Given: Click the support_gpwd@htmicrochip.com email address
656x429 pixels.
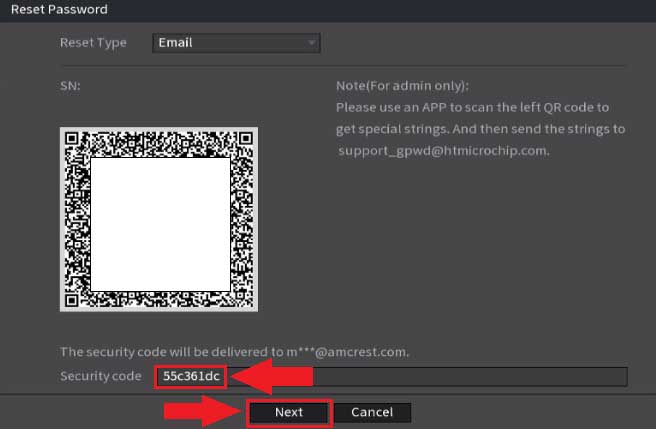Looking at the screenshot, I should 444,151.
